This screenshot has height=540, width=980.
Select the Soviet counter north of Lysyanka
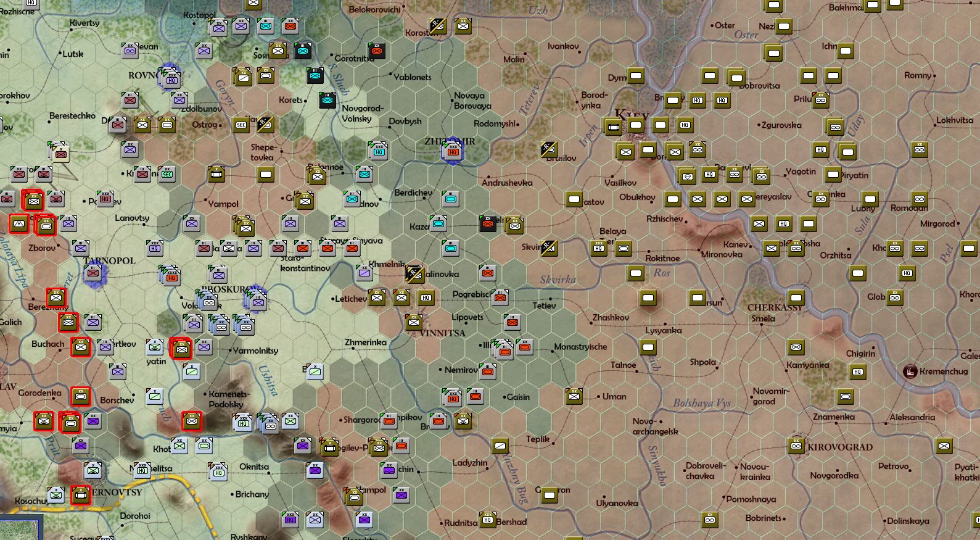click(x=648, y=297)
